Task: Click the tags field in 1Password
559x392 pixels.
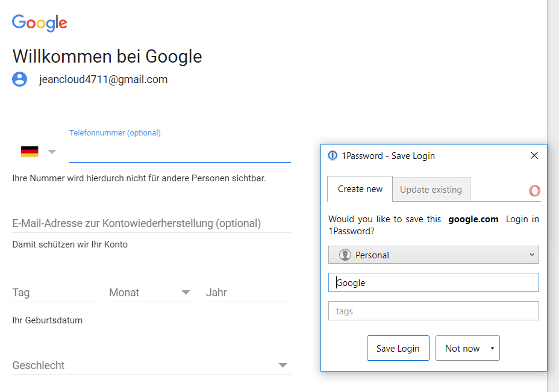Action: pyautogui.click(x=434, y=311)
